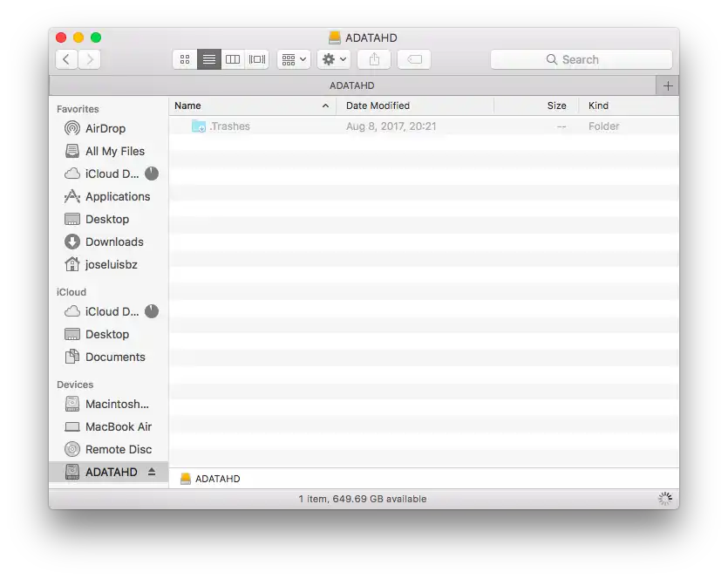This screenshot has width=728, height=579.
Task: Click the Favorites section header
Action: [78, 109]
